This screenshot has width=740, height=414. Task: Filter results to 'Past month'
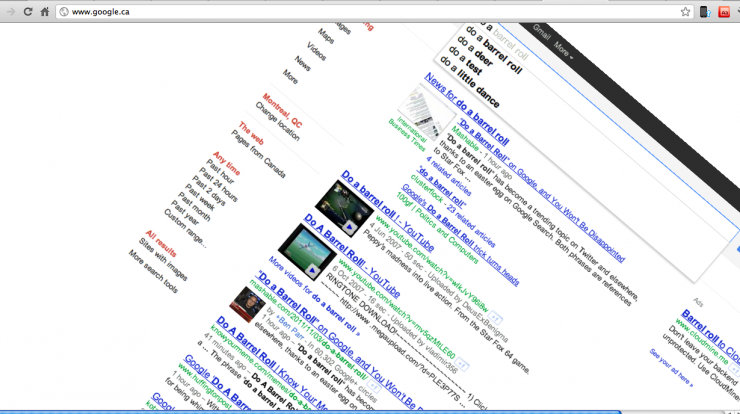click(x=194, y=208)
